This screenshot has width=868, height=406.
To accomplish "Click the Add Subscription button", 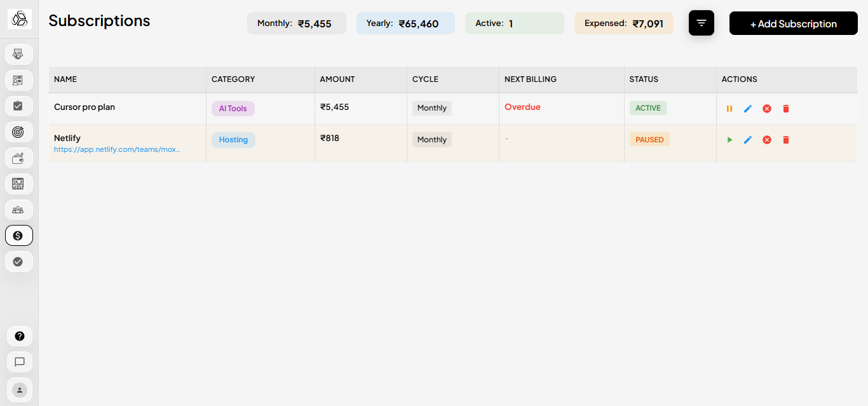I will click(x=793, y=23).
